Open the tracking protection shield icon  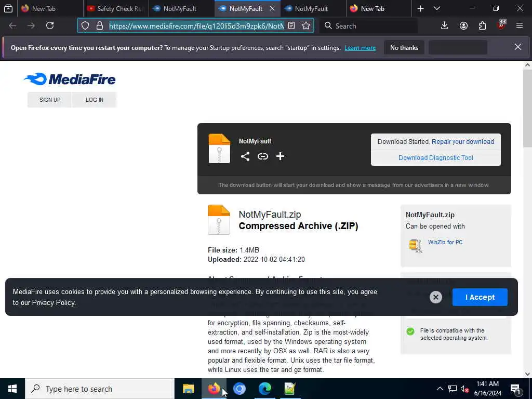pyautogui.click(x=85, y=26)
